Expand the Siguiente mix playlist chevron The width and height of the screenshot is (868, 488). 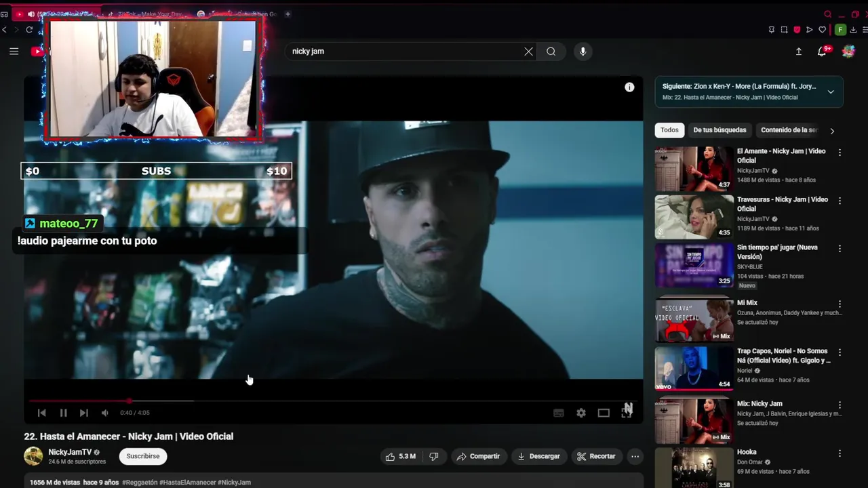pos(831,92)
